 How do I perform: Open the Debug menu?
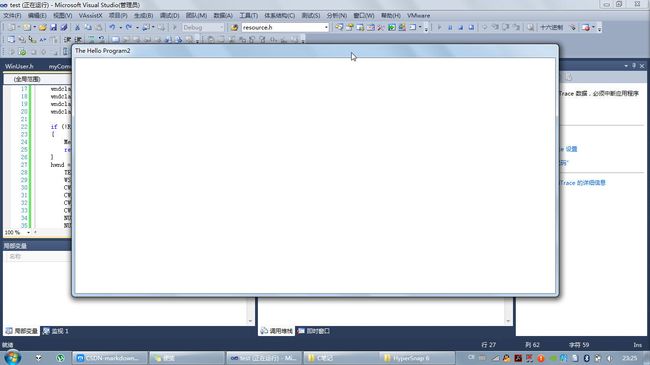[170, 15]
